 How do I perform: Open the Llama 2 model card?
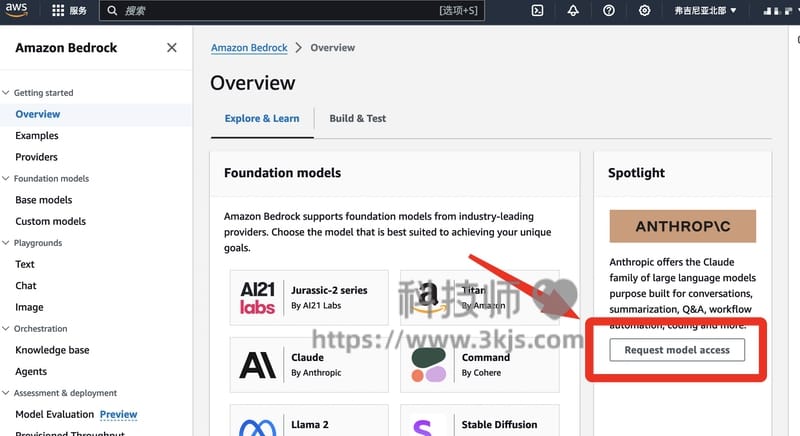(309, 420)
